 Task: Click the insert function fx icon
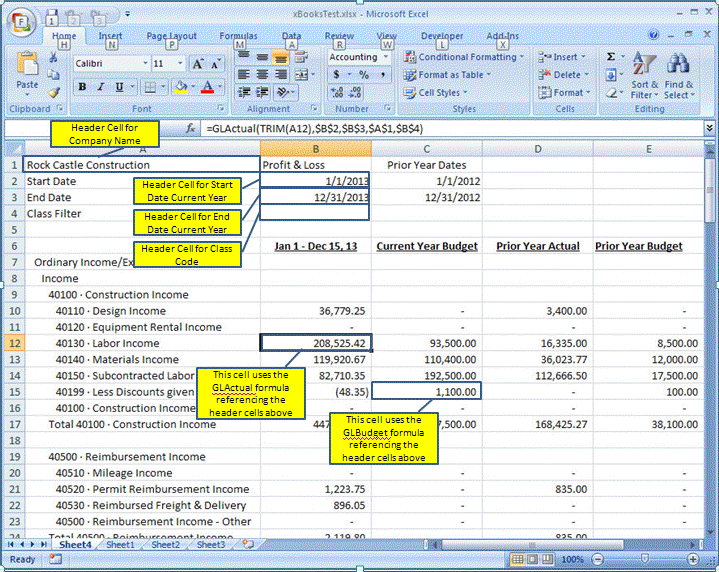[x=191, y=129]
